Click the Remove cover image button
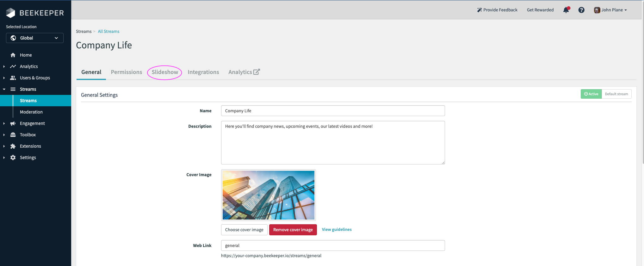 [x=293, y=230]
